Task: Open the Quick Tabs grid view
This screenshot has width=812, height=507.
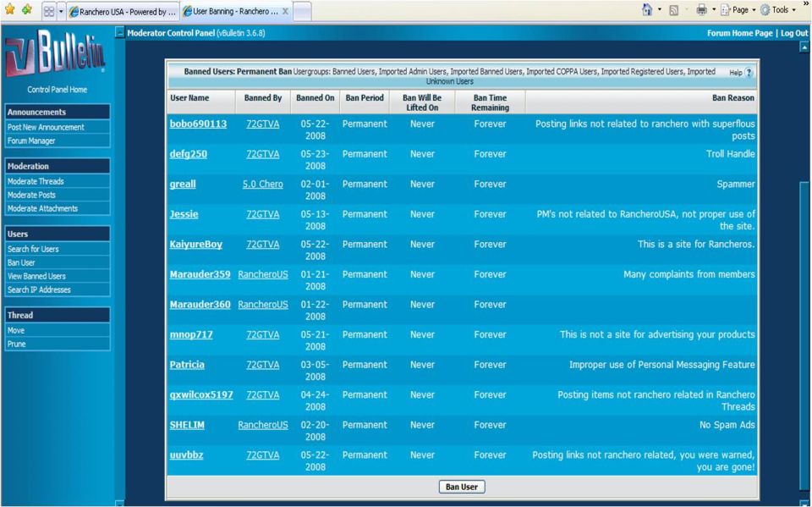Action: (49, 11)
